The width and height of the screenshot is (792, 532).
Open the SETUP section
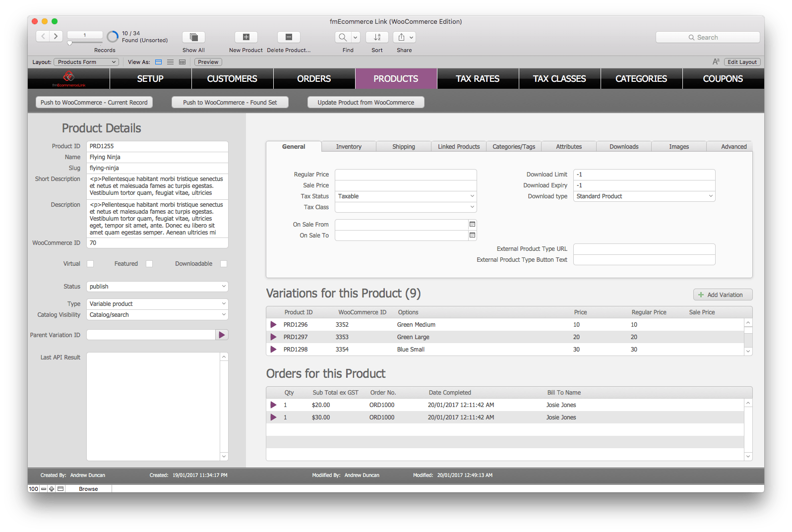pyautogui.click(x=150, y=79)
